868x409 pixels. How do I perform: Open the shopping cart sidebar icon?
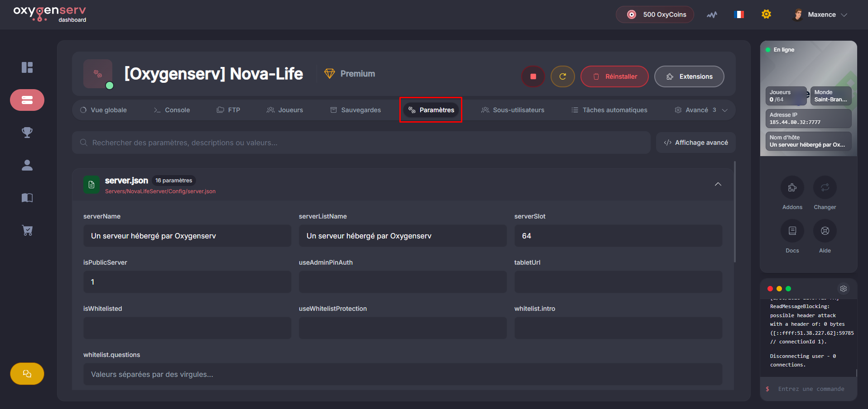(27, 230)
